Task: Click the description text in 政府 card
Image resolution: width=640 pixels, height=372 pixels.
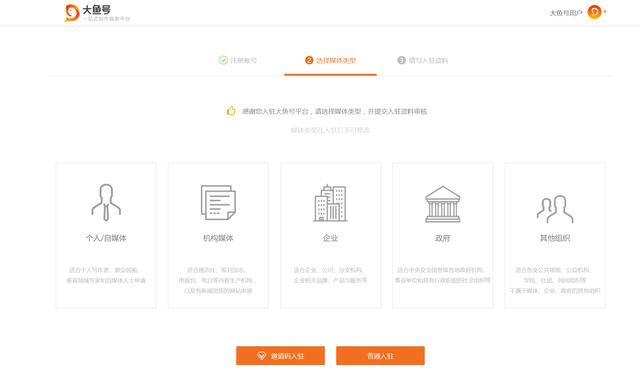Action: [x=442, y=275]
